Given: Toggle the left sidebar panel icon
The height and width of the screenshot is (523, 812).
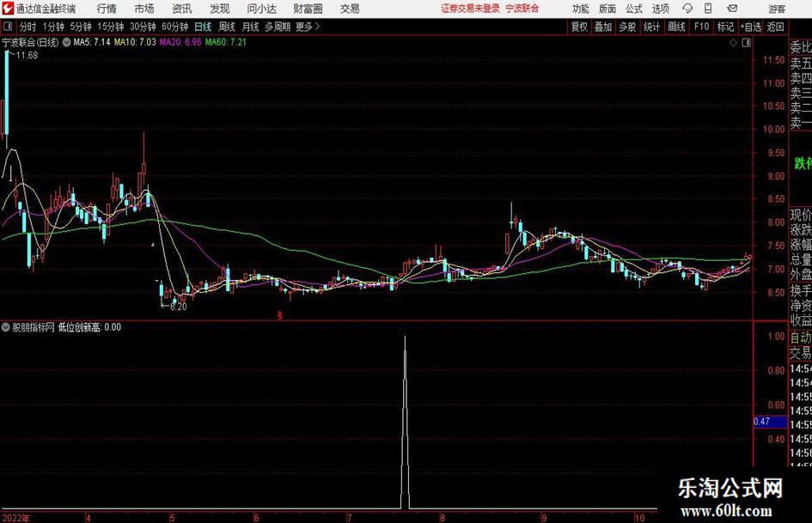Looking at the screenshot, I should [x=8, y=27].
